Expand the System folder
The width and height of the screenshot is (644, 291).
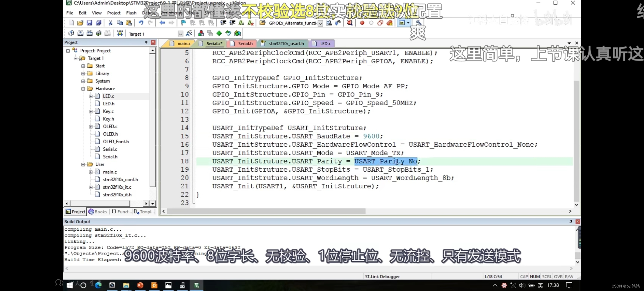[x=83, y=81]
